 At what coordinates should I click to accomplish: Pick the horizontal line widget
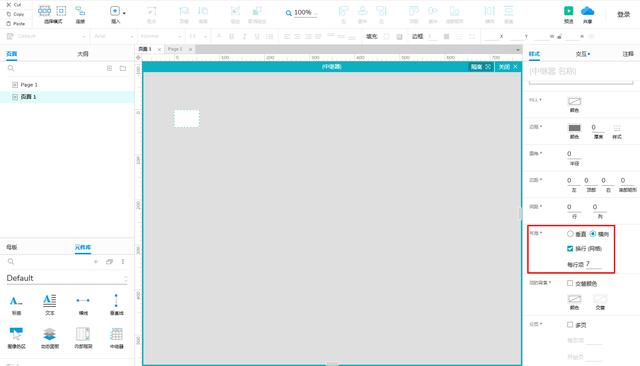83,305
